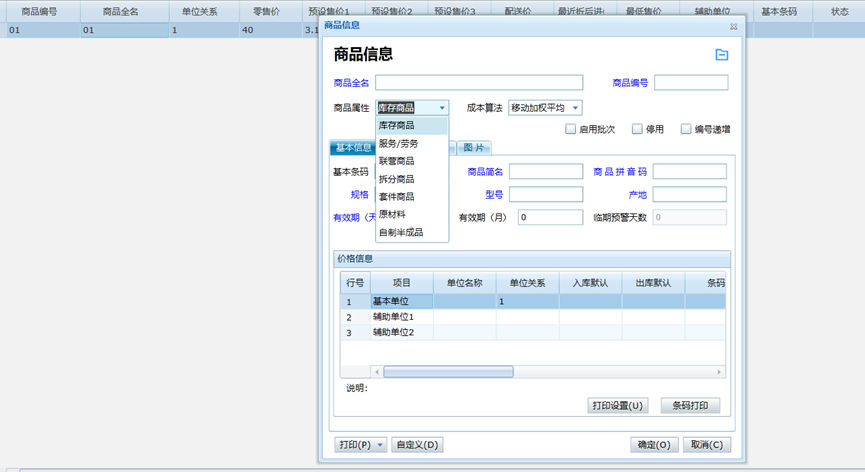Click the 单位关系 cell for basic unit row
Viewport: 865px width, 472px height.
tap(527, 302)
